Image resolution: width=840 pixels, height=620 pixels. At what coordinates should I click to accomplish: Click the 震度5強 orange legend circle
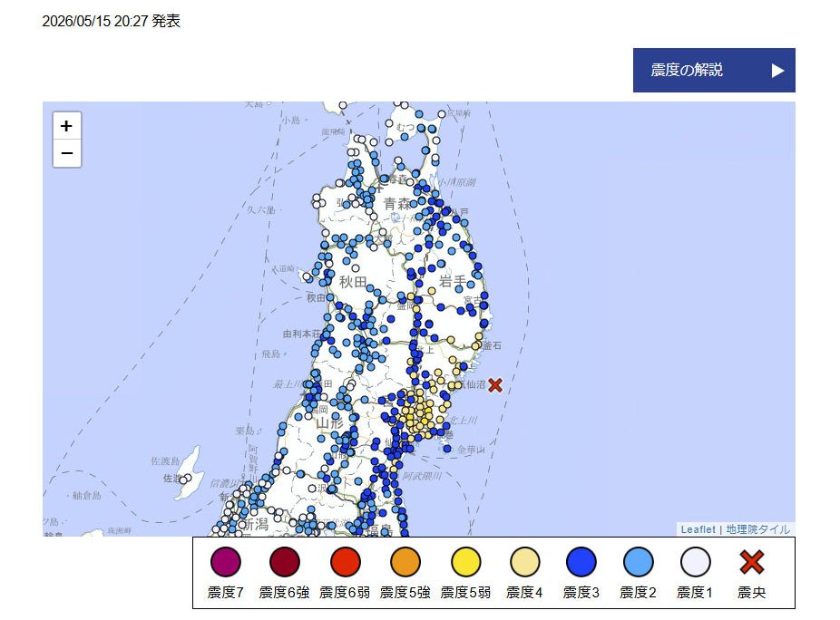click(x=405, y=562)
